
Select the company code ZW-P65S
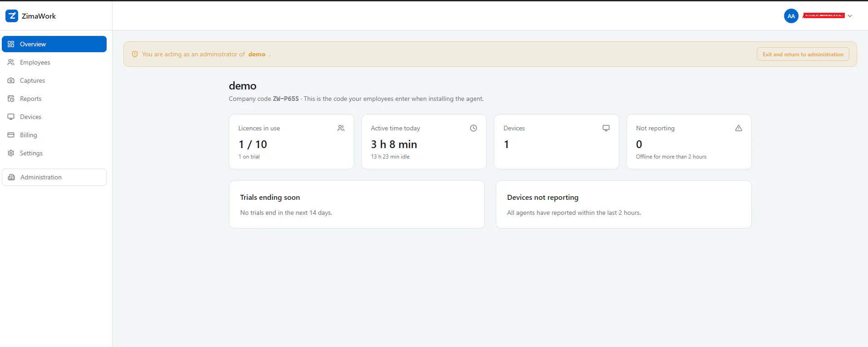pyautogui.click(x=286, y=99)
